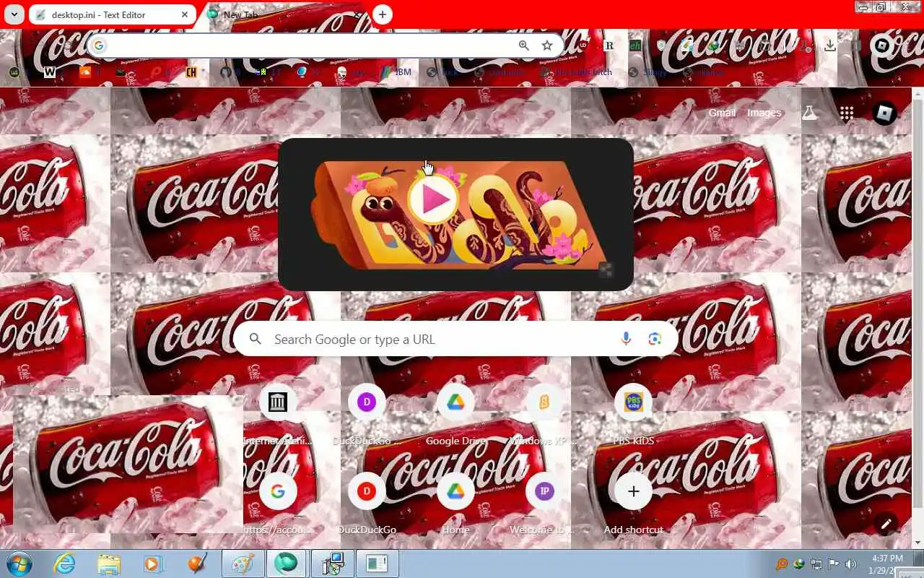
Task: Open the purple DuckDuckGo shortcut
Action: [367, 415]
